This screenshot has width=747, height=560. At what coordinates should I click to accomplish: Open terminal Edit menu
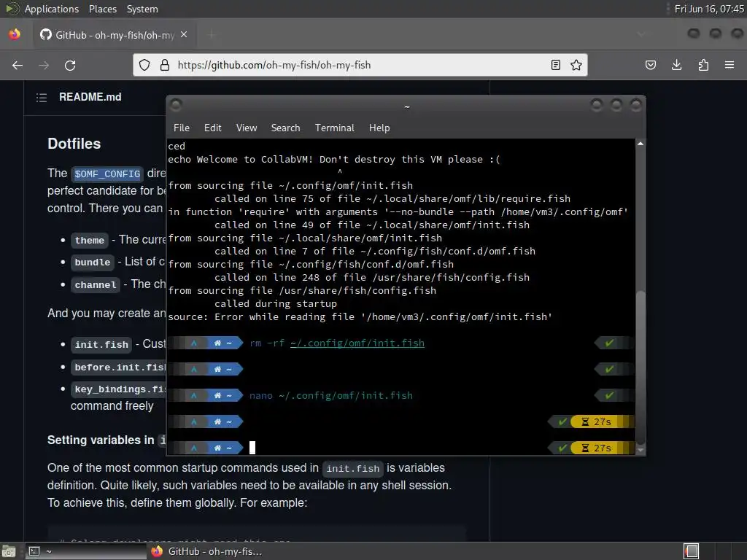pyautogui.click(x=212, y=128)
